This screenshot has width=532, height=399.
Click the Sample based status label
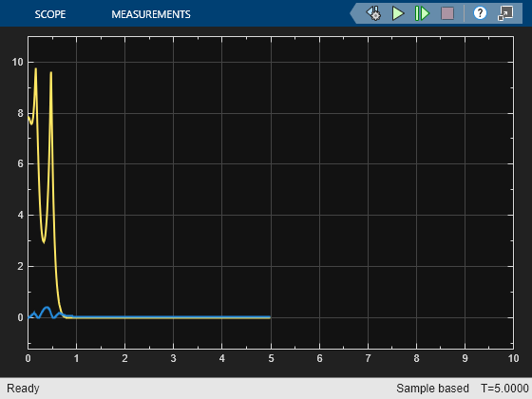(x=432, y=389)
